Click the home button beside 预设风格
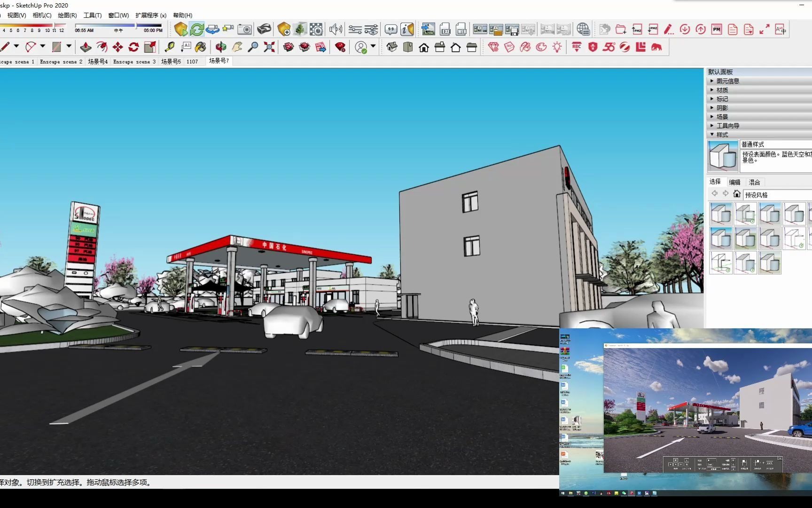 coord(736,193)
